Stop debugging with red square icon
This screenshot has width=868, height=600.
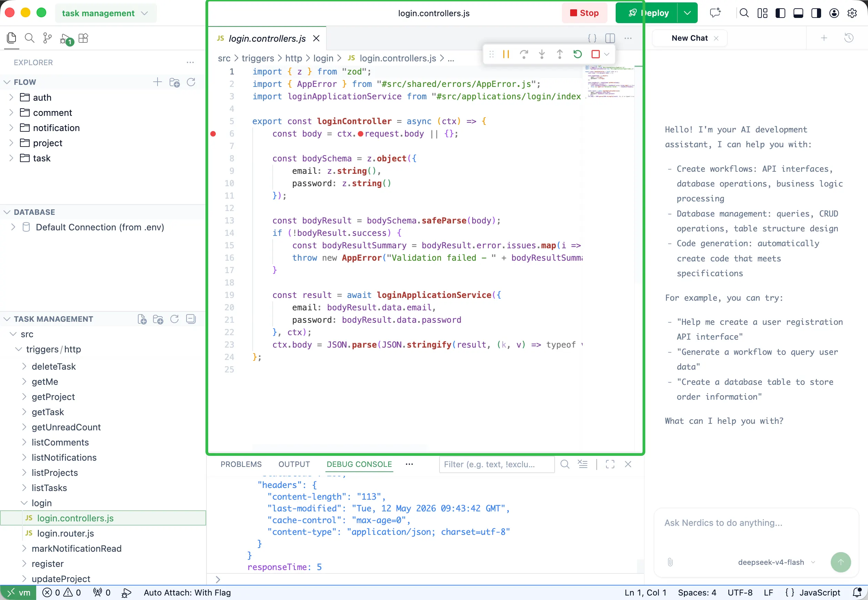click(x=595, y=54)
